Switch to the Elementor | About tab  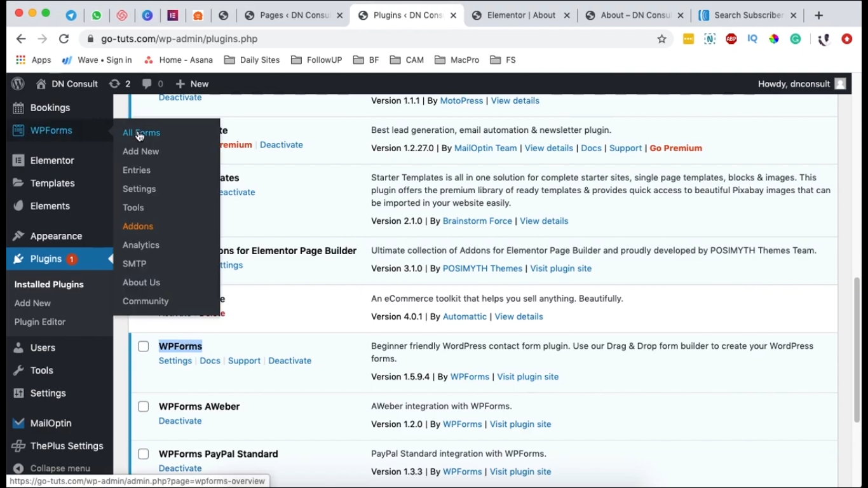[x=521, y=15]
